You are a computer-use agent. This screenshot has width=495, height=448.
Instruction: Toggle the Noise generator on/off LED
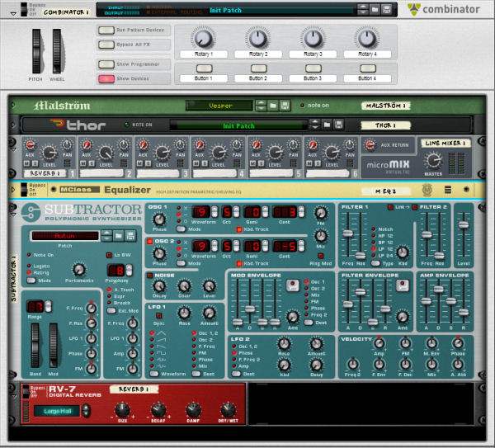click(149, 276)
